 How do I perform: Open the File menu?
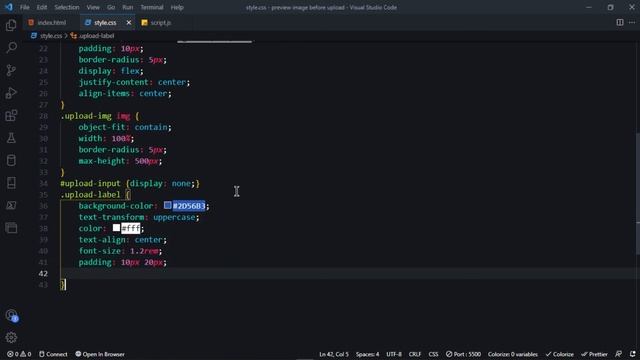click(24, 7)
